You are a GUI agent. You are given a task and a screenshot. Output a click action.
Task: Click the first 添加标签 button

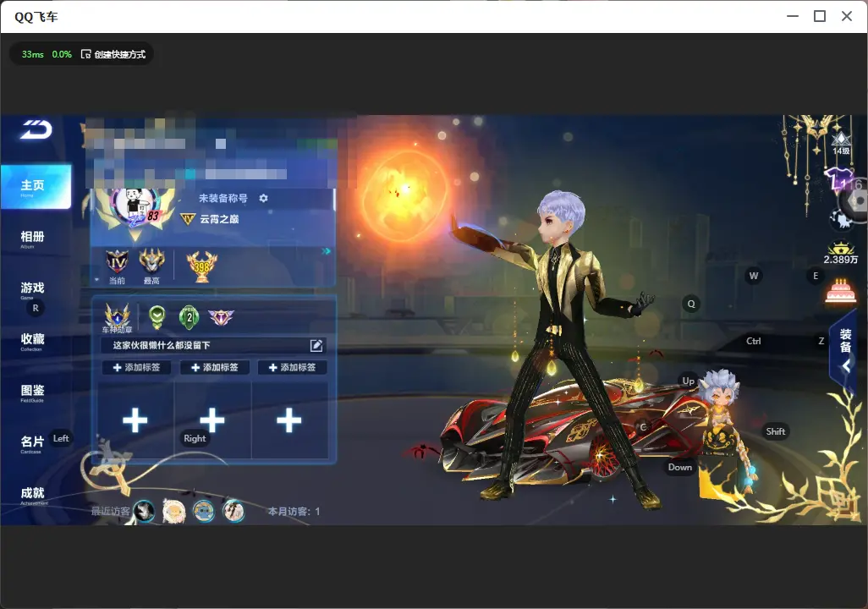[137, 368]
